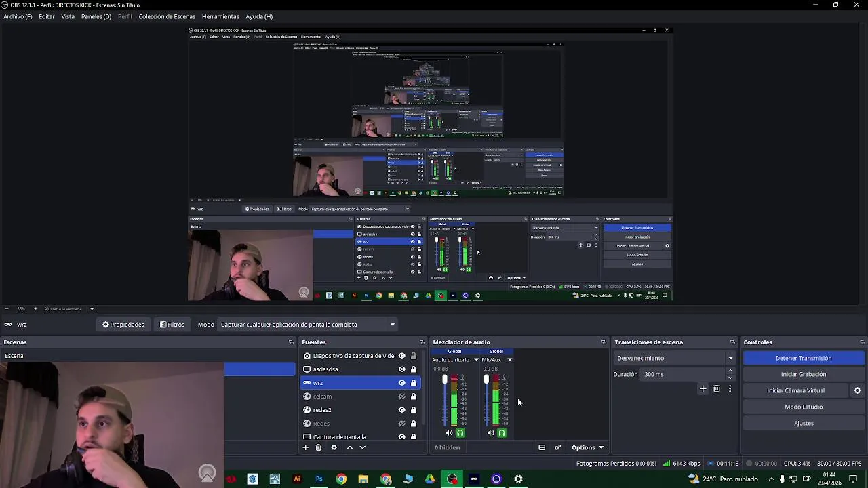The height and width of the screenshot is (488, 868).
Task: Open Illustrator from the taskbar
Action: click(x=296, y=479)
